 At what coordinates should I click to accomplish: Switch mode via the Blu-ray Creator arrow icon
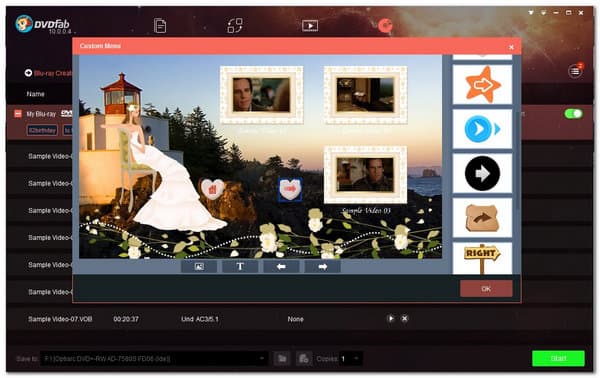click(x=28, y=73)
